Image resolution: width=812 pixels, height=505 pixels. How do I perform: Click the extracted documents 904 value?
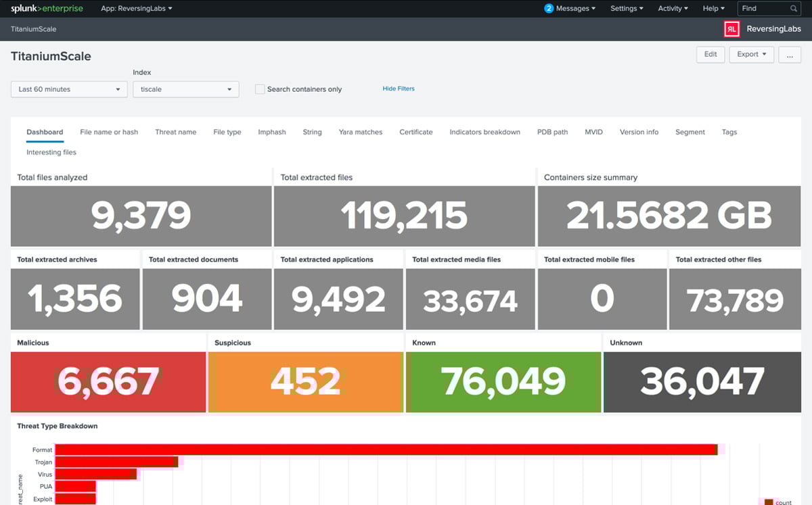click(x=207, y=299)
